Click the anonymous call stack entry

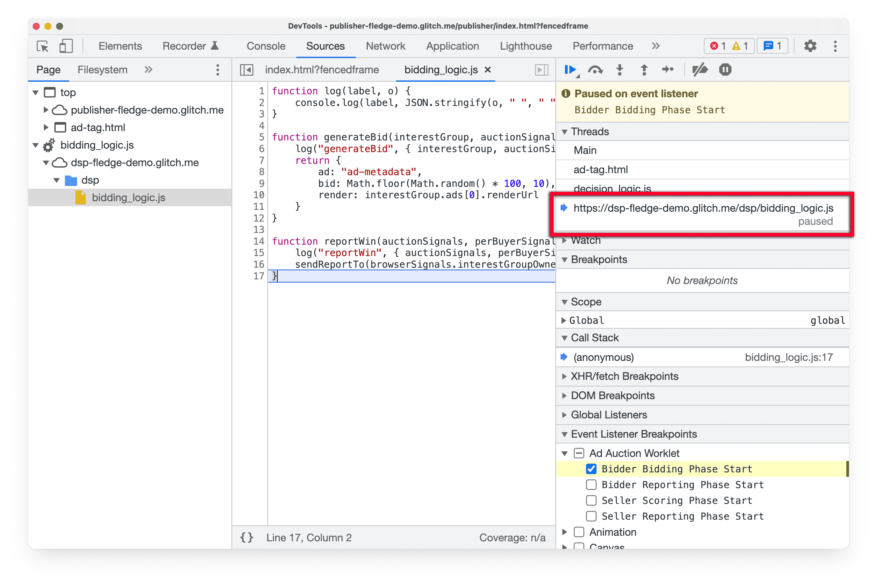(604, 356)
